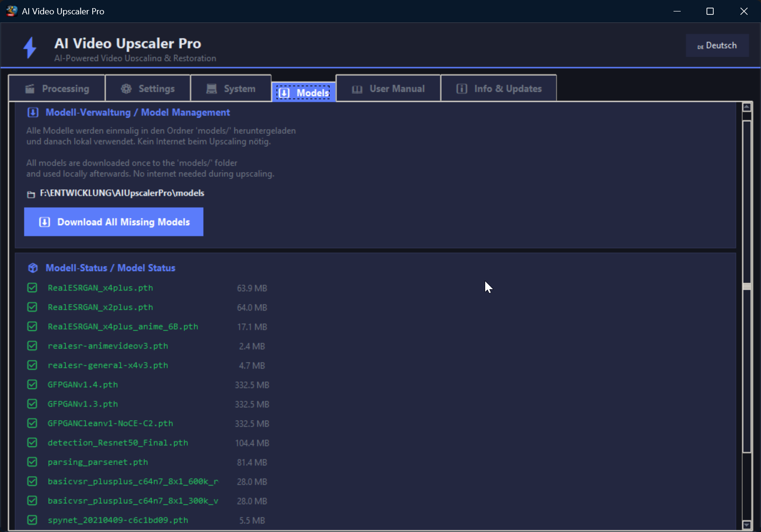
Task: Click the check beside parsing_parsenet.pth
Action: click(32, 462)
